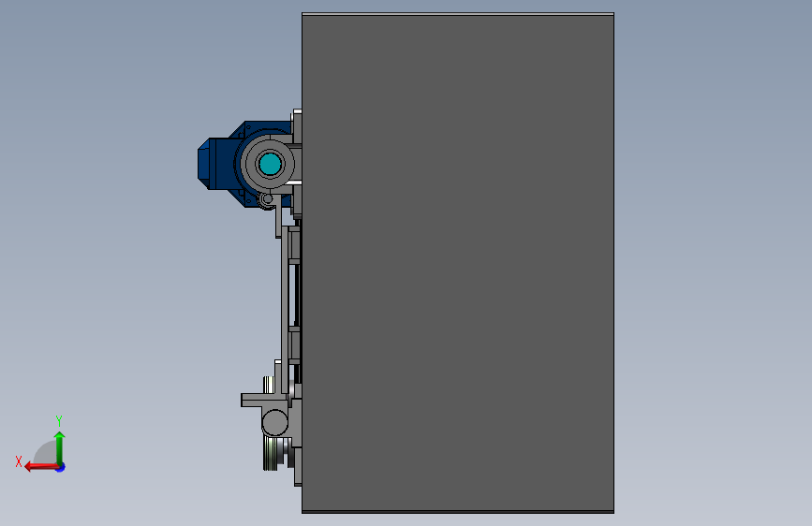Select the small circular pin below the motor
812x526 pixels.
coord(267,198)
